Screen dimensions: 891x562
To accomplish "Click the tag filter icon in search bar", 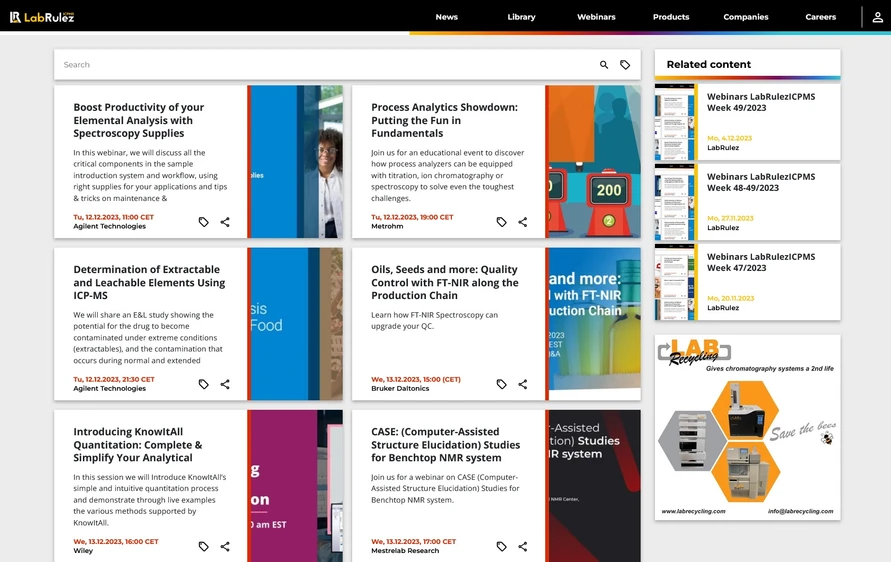I will tap(625, 65).
